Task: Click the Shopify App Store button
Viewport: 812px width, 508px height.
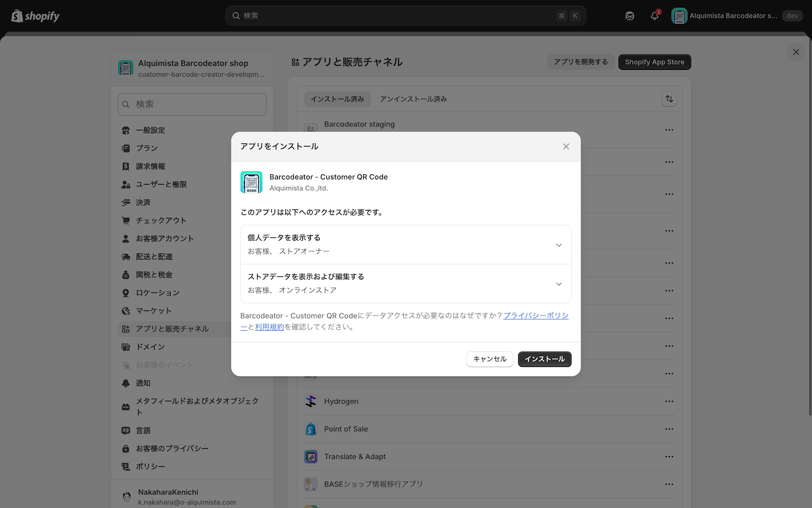Action: coord(654,62)
